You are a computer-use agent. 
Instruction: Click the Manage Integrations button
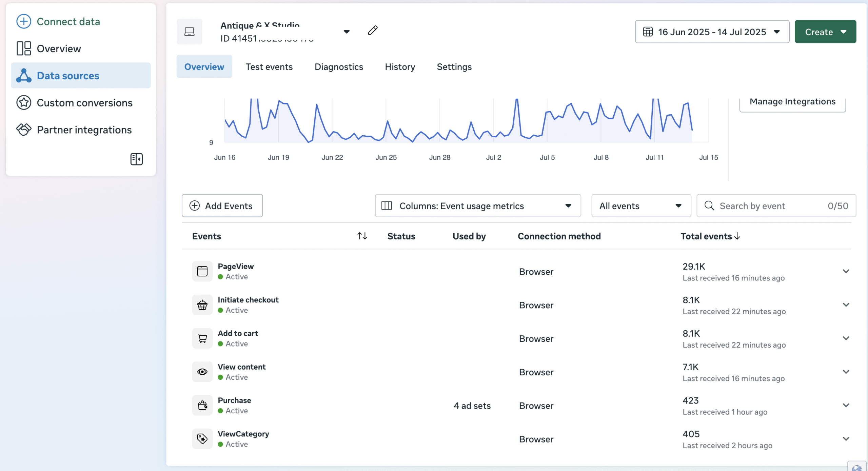[x=792, y=102]
